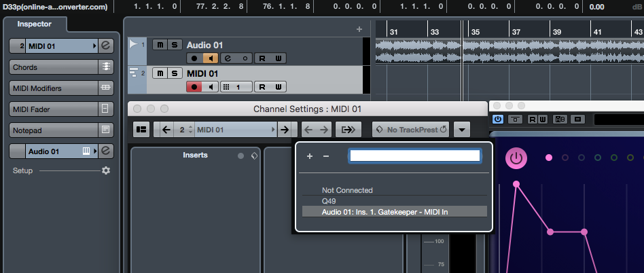Disable record enable on MIDI 01 track

(x=194, y=87)
